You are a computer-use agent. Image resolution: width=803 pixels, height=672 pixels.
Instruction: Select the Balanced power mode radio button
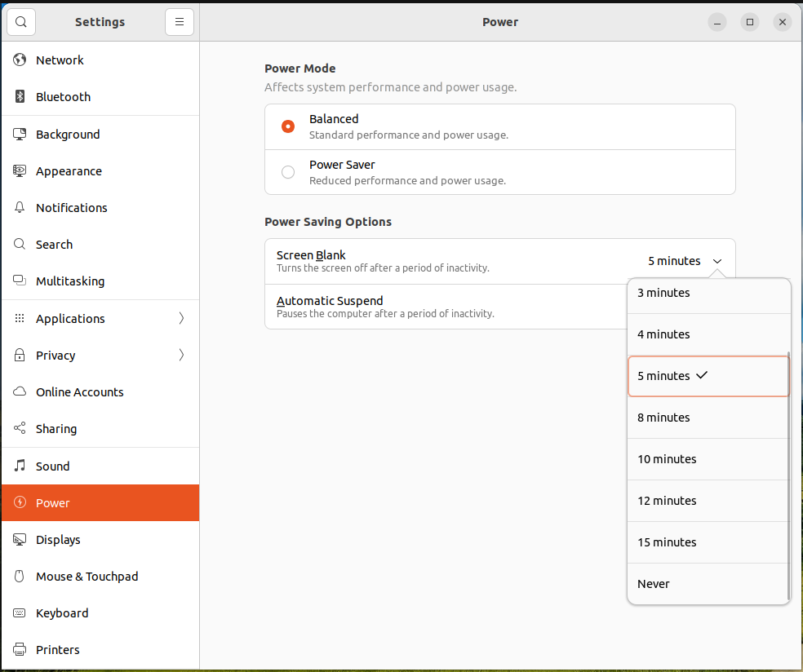(x=288, y=126)
